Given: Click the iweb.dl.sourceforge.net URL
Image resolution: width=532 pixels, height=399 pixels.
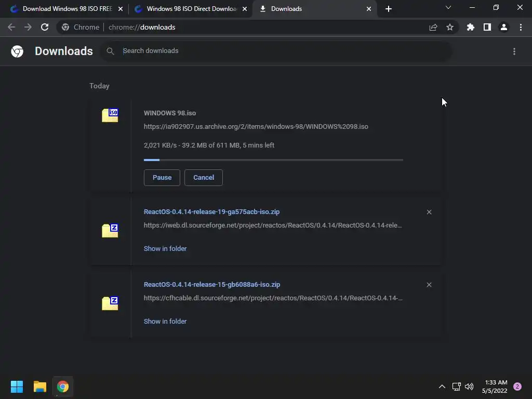Looking at the screenshot, I should point(273,225).
